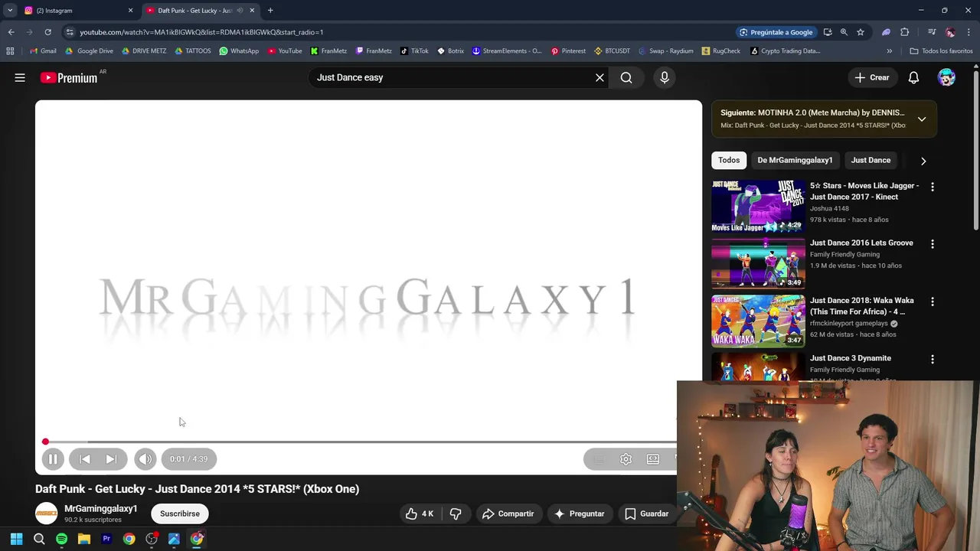This screenshot has width=980, height=551.
Task: Open the WhatsApp bookmark
Action: [x=239, y=51]
